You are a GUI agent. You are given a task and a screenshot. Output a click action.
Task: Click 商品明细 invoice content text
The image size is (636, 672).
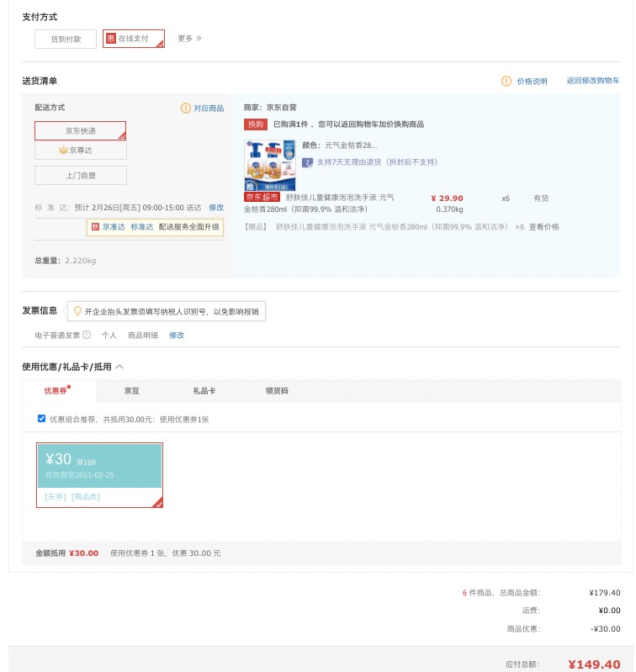143,335
